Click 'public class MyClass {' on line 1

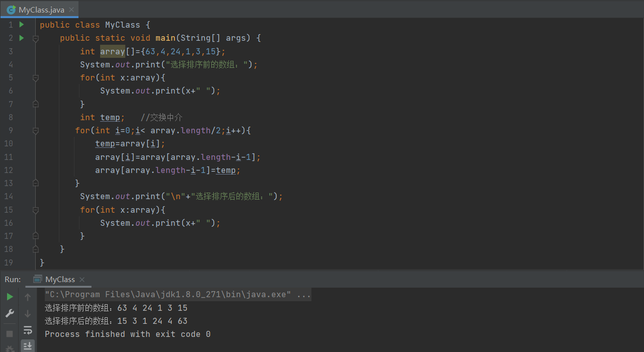pyautogui.click(x=95, y=25)
